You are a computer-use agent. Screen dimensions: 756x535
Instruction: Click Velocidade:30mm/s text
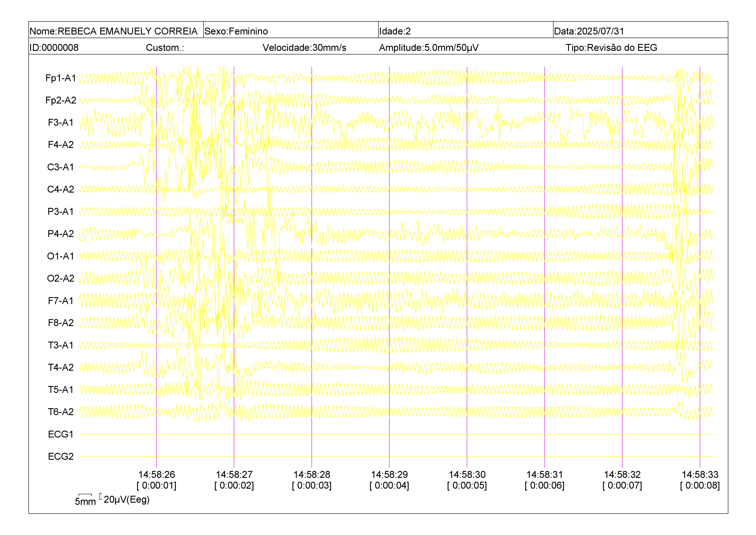click(304, 48)
